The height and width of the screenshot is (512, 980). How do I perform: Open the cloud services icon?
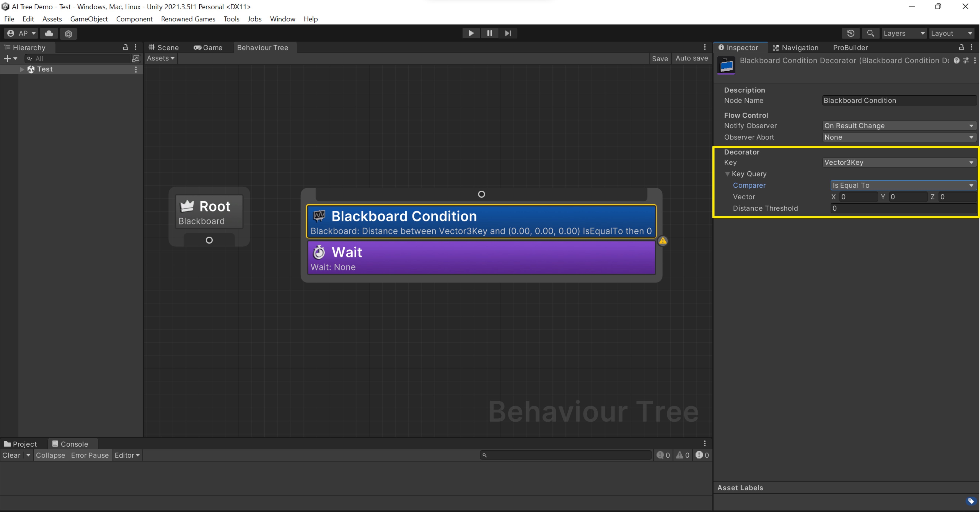pyautogui.click(x=49, y=33)
